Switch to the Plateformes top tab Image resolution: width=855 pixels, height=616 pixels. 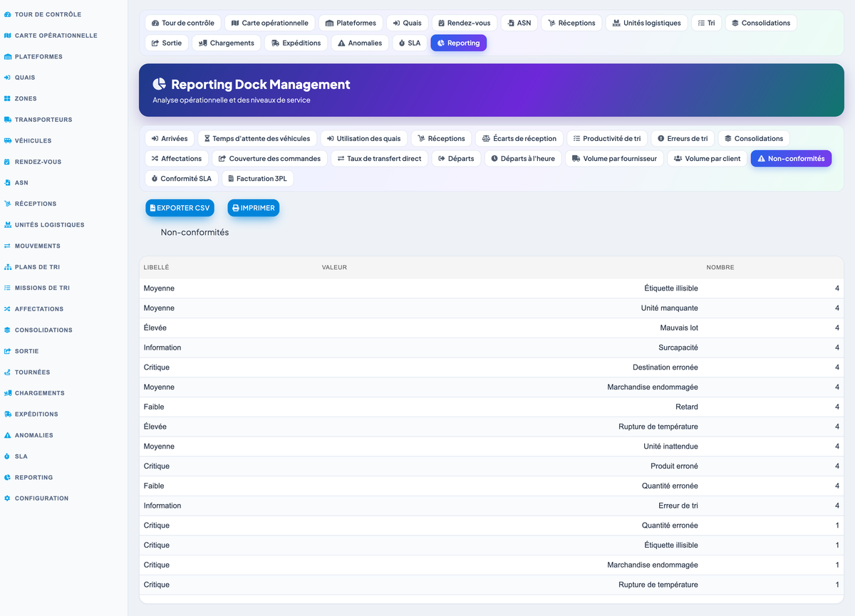pos(351,23)
